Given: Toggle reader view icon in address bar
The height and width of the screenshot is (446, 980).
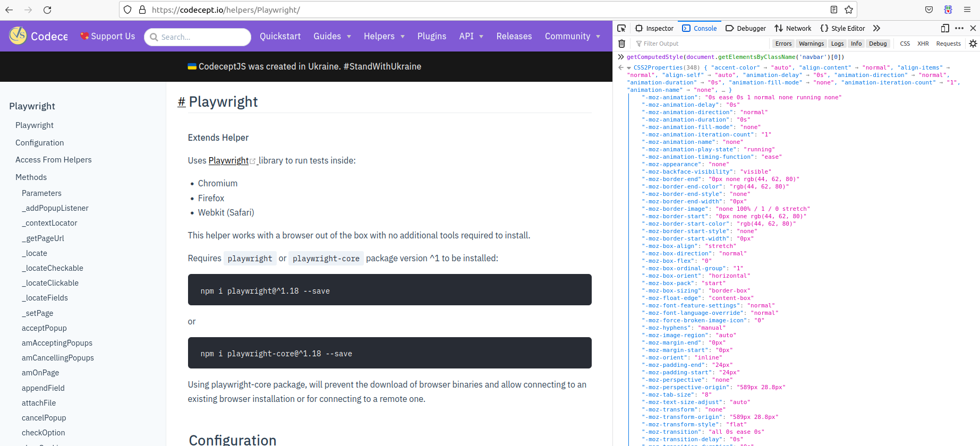Looking at the screenshot, I should point(834,10).
